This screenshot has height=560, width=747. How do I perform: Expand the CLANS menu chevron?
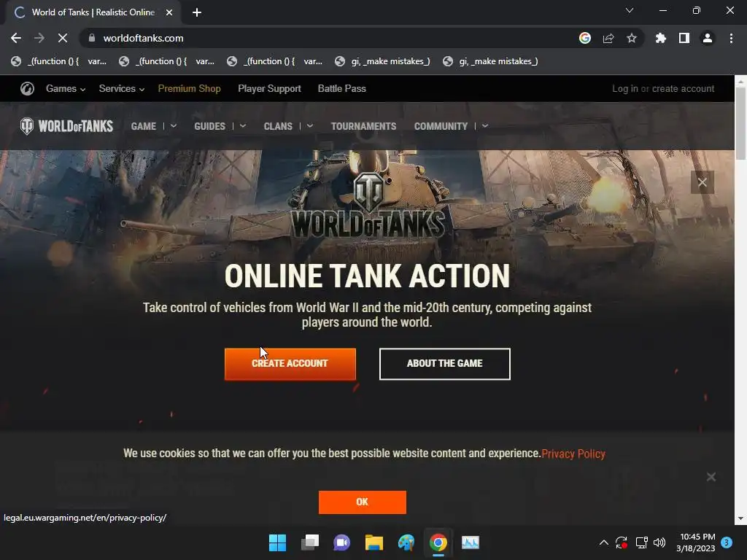[309, 126]
